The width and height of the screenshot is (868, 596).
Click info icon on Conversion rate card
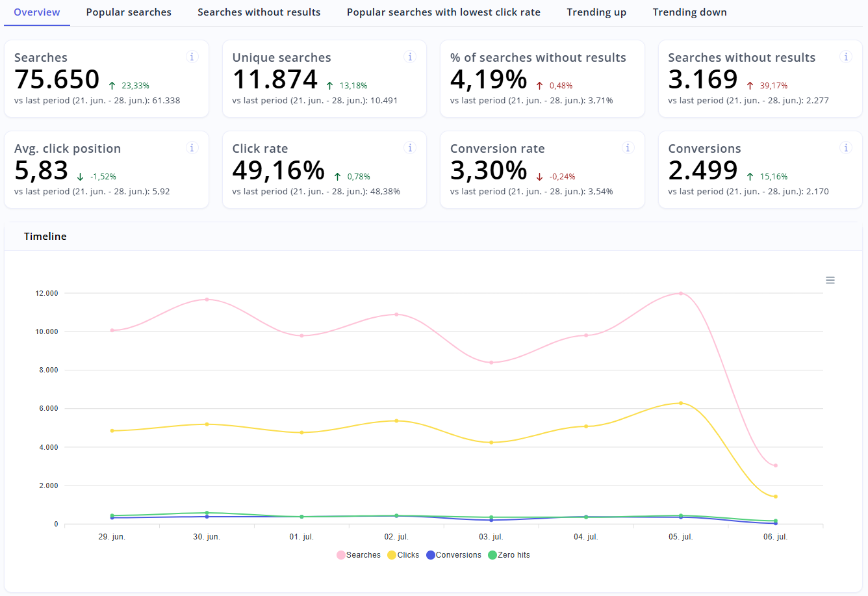point(628,148)
